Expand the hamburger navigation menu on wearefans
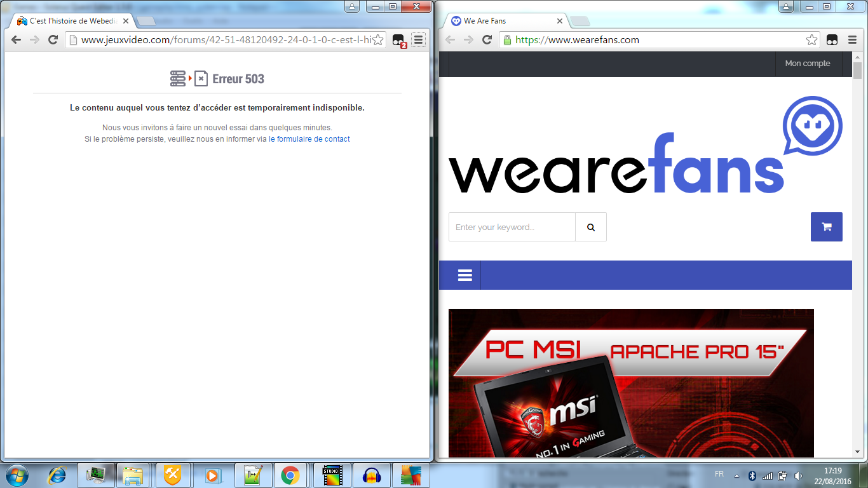 pos(465,275)
